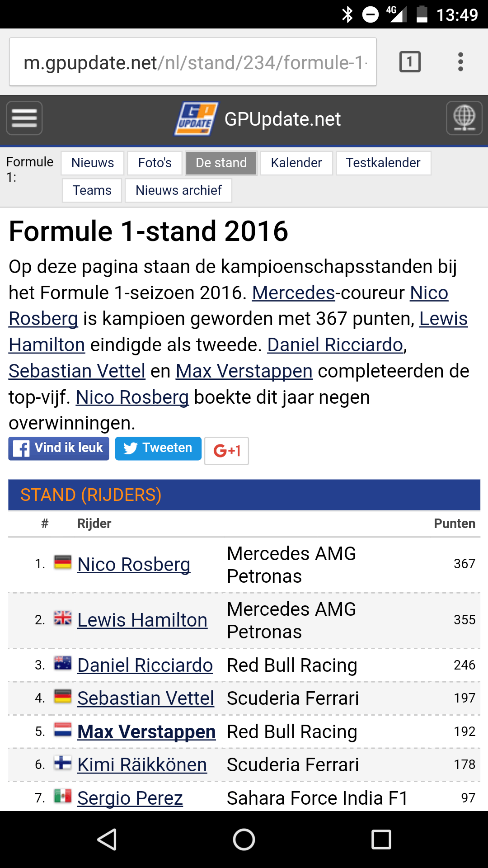
Task: Tap the globe language icon
Action: click(464, 118)
